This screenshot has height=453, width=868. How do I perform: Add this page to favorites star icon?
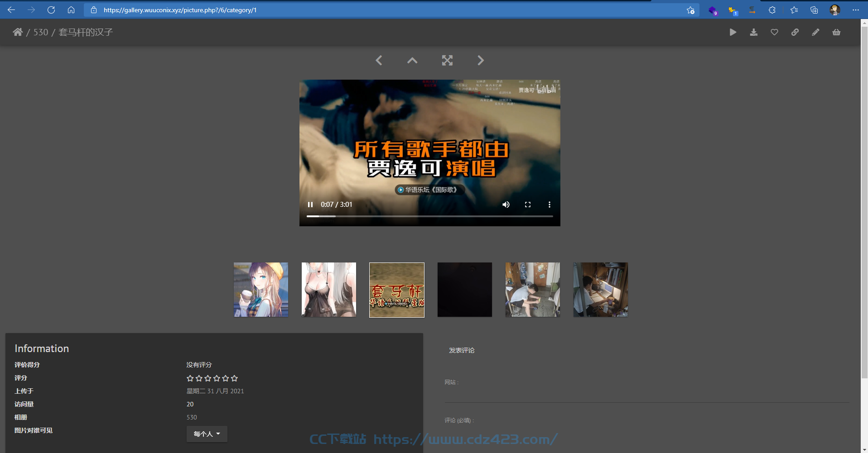[690, 10]
